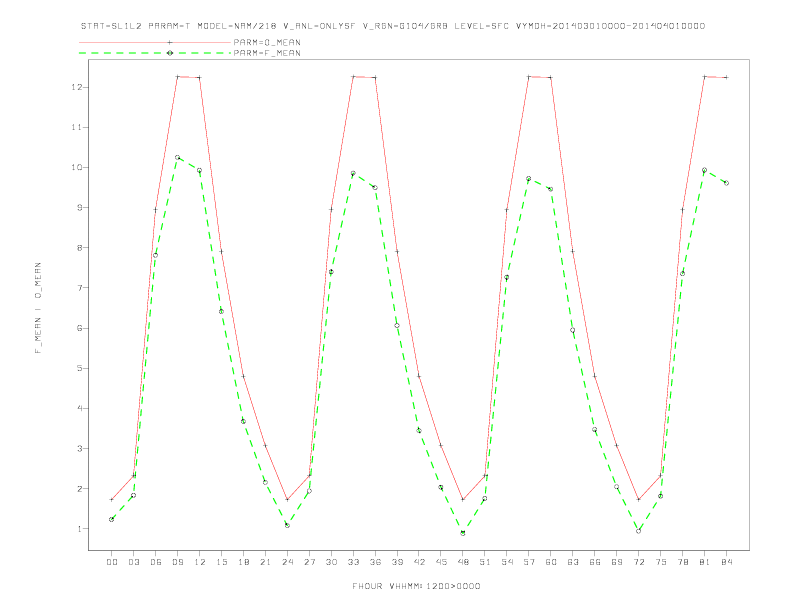Click y-axis tick label 3
Image resolution: width=792 pixels, height=612 pixels.
pos(80,448)
